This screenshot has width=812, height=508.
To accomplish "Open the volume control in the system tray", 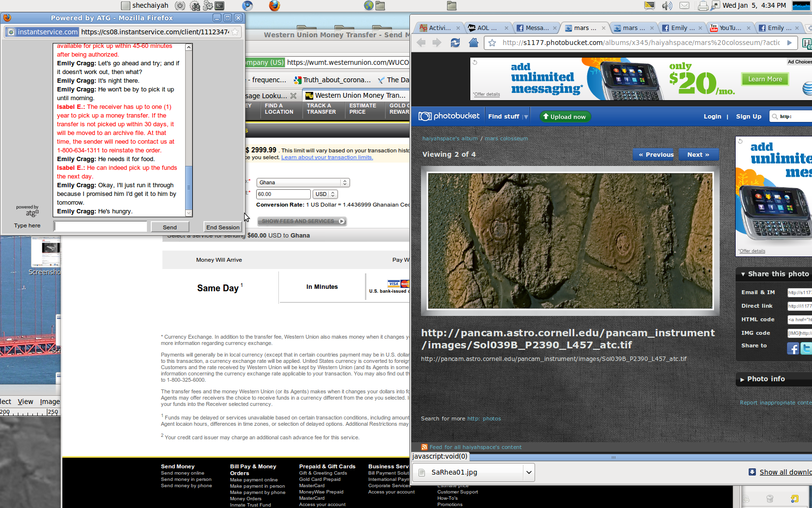I will (x=667, y=6).
